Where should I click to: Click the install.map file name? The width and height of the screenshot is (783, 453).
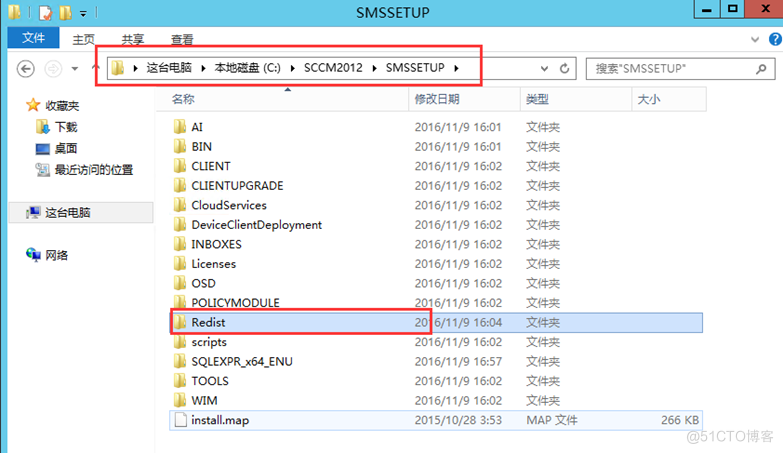coord(220,420)
